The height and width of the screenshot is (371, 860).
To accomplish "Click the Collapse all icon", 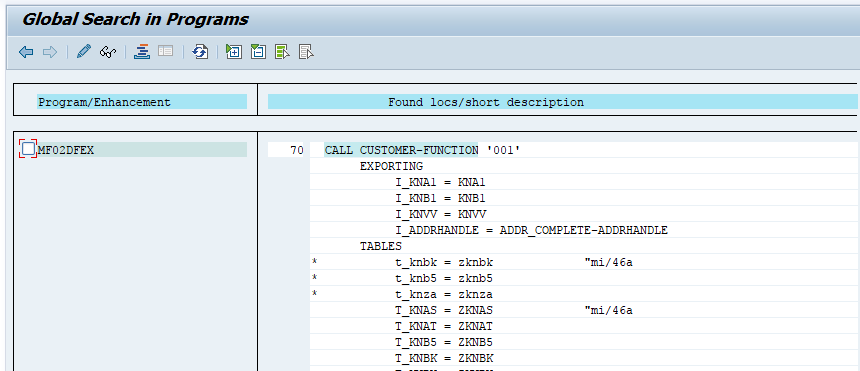I will tap(258, 52).
